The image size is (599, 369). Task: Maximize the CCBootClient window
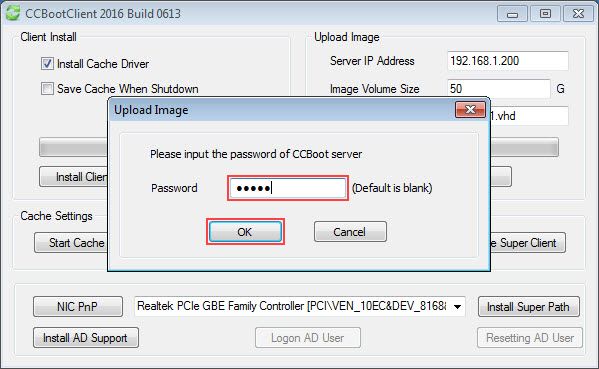pyautogui.click(x=545, y=14)
